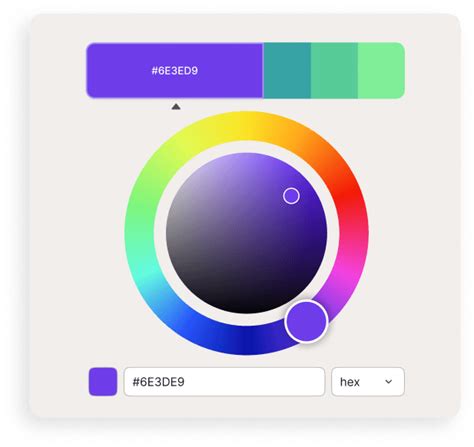Click the chevron arrow in the hex dropdown
474x447 pixels.
[x=389, y=381]
